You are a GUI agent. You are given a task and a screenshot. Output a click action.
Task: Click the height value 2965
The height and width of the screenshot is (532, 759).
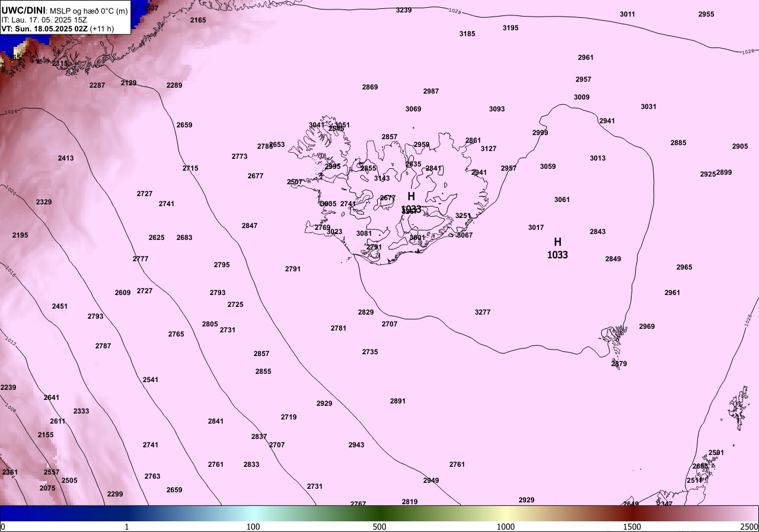click(x=684, y=267)
